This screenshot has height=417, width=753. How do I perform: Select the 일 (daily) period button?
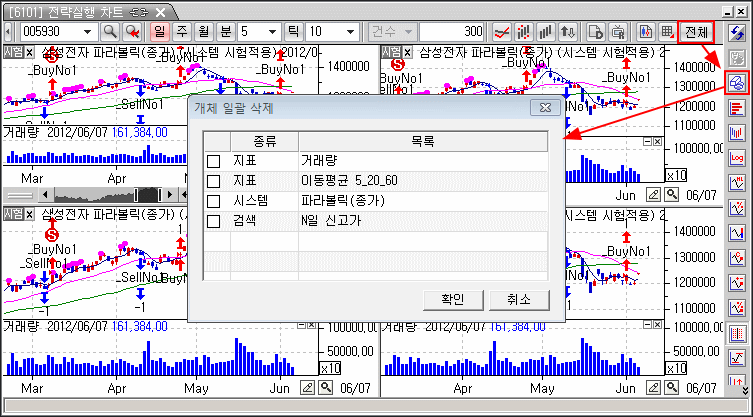coord(160,32)
